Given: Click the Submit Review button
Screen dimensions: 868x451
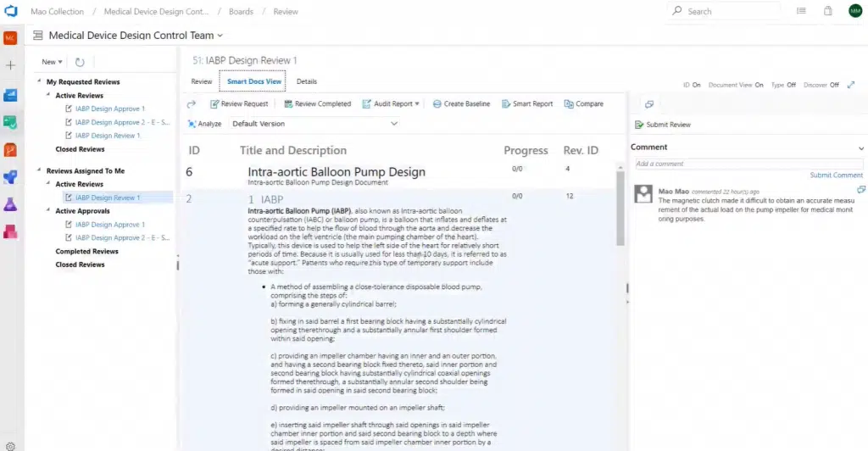Looking at the screenshot, I should (x=663, y=125).
